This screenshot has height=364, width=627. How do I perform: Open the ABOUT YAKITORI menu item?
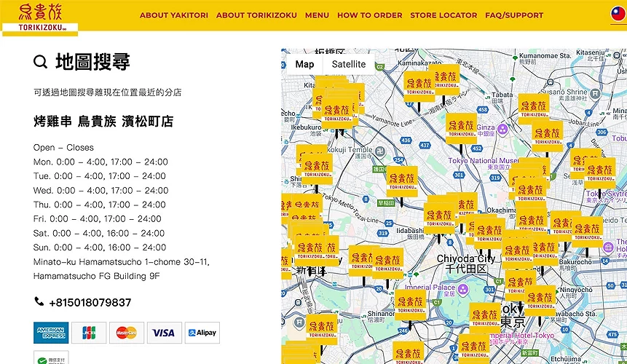tap(174, 15)
